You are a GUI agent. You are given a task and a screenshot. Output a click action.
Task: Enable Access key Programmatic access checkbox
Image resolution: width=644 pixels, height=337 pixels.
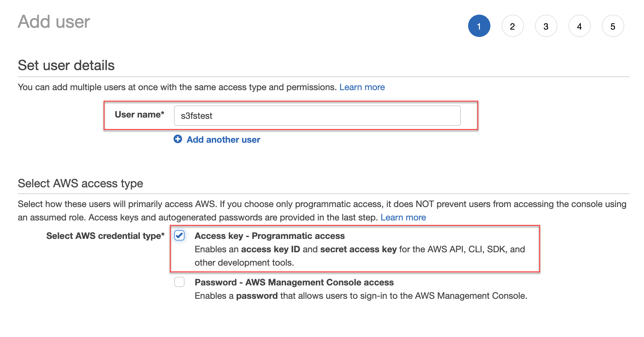[x=179, y=236]
